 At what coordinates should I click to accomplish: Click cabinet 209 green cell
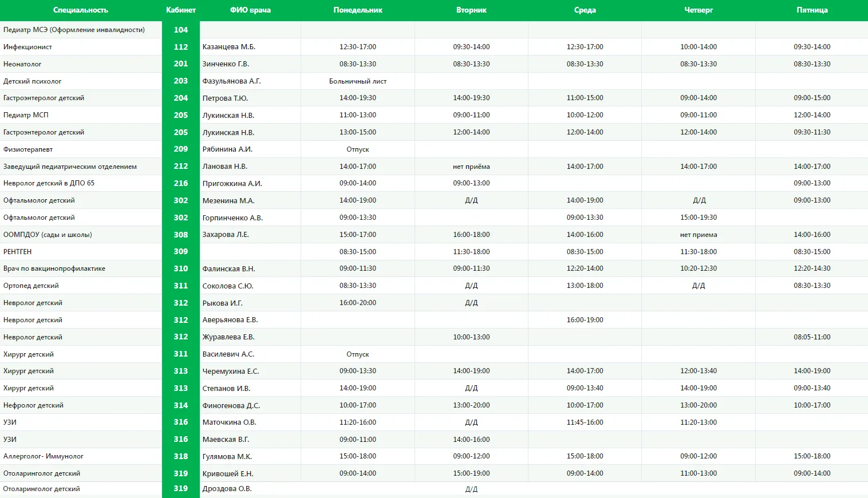coord(181,149)
